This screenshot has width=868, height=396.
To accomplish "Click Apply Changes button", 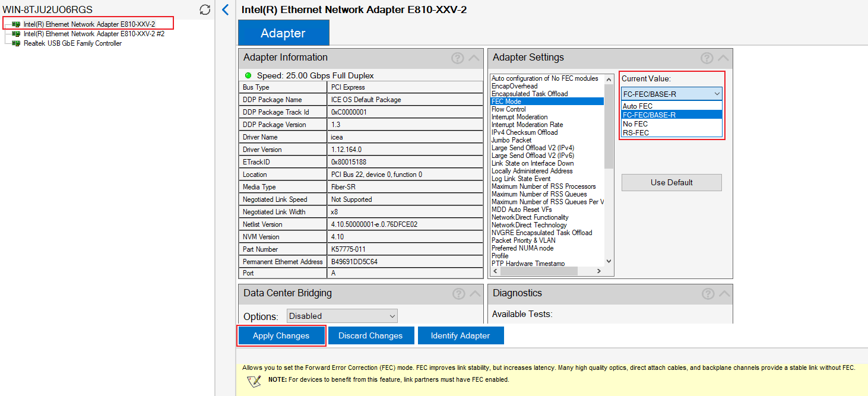I will coord(281,335).
